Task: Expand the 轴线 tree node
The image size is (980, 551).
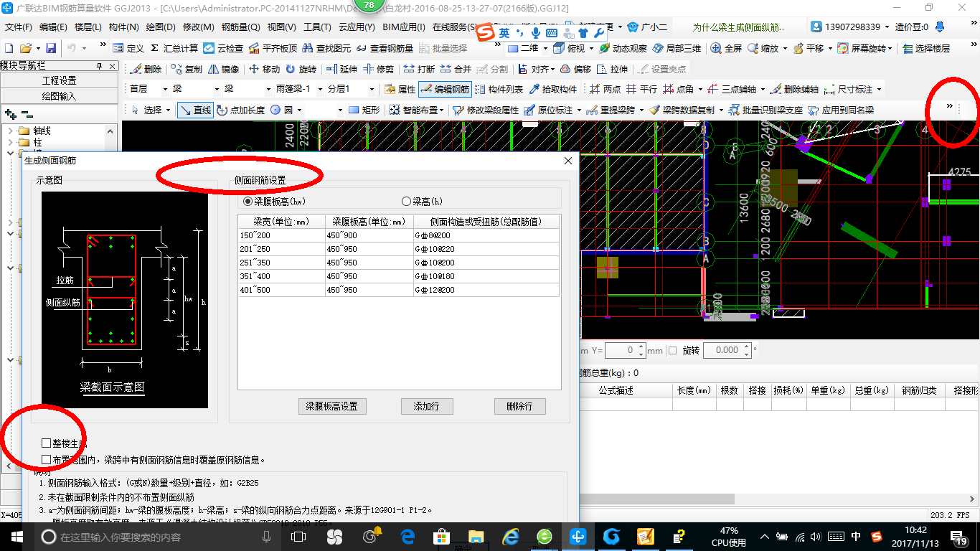Action: point(10,131)
